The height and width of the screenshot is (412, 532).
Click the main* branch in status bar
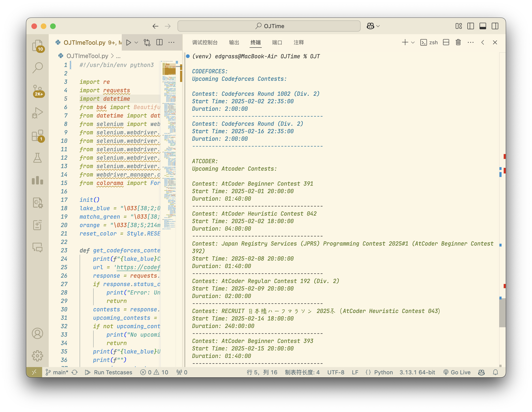[x=57, y=372]
